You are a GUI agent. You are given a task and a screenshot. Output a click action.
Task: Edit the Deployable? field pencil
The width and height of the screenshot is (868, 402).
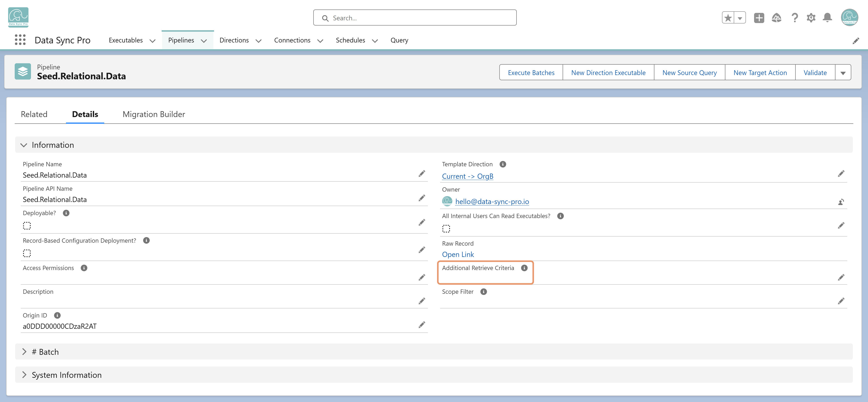pyautogui.click(x=422, y=222)
